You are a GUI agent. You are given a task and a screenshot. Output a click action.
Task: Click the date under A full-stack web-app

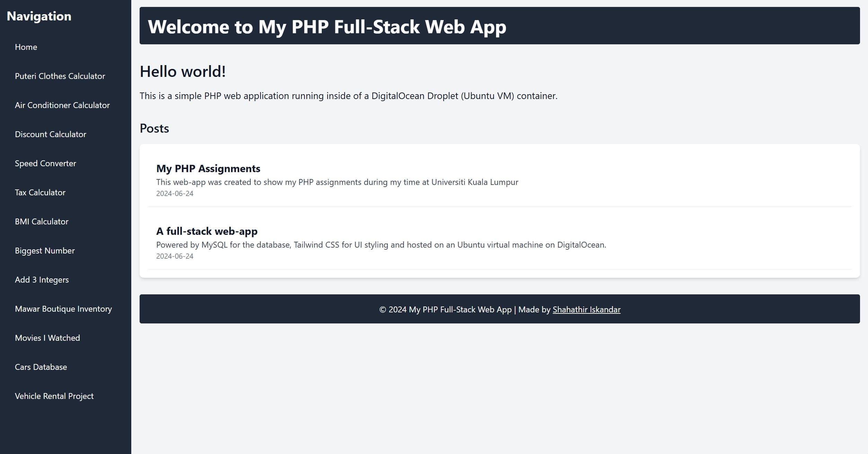pos(175,256)
